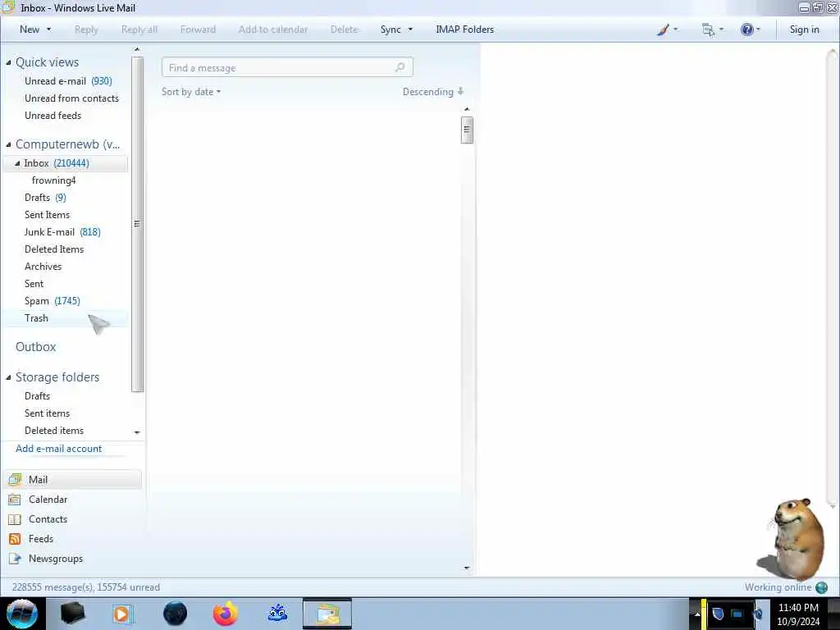Open the paintbrush colorizer icon

(663, 30)
